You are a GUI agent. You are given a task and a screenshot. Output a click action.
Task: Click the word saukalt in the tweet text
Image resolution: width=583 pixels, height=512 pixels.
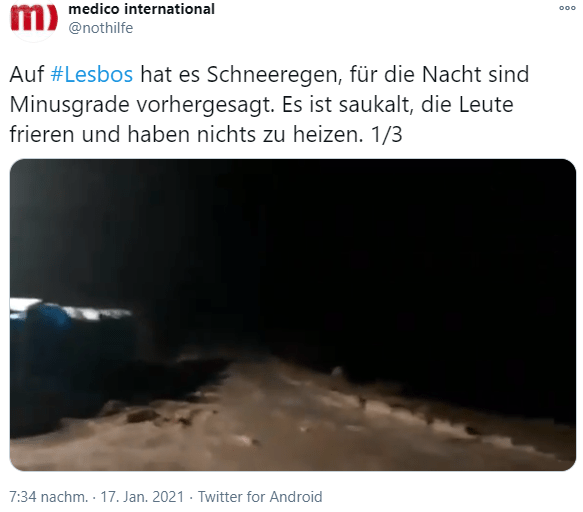(x=376, y=105)
